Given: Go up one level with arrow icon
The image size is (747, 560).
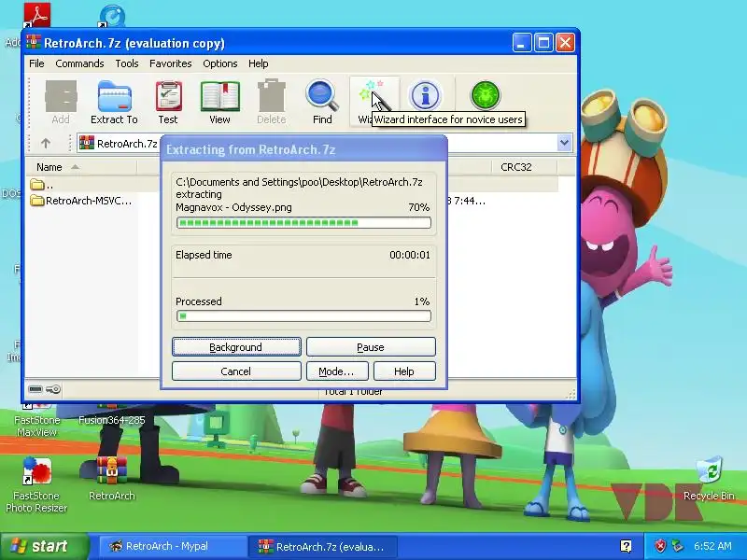Looking at the screenshot, I should 46,143.
